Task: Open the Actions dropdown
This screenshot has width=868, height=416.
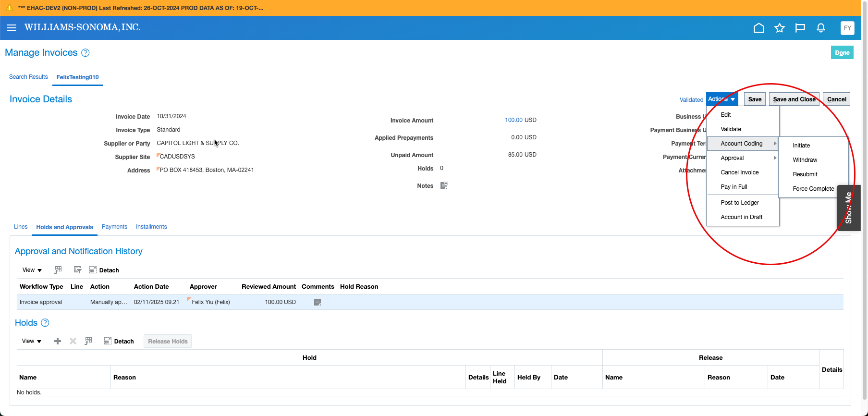Action: click(722, 99)
